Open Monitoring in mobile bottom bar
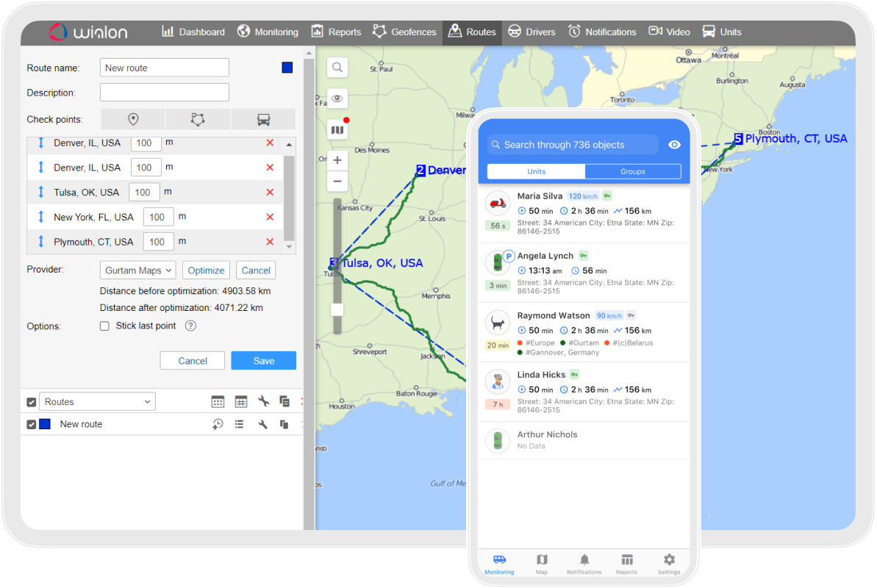The height and width of the screenshot is (588, 877). point(499,564)
